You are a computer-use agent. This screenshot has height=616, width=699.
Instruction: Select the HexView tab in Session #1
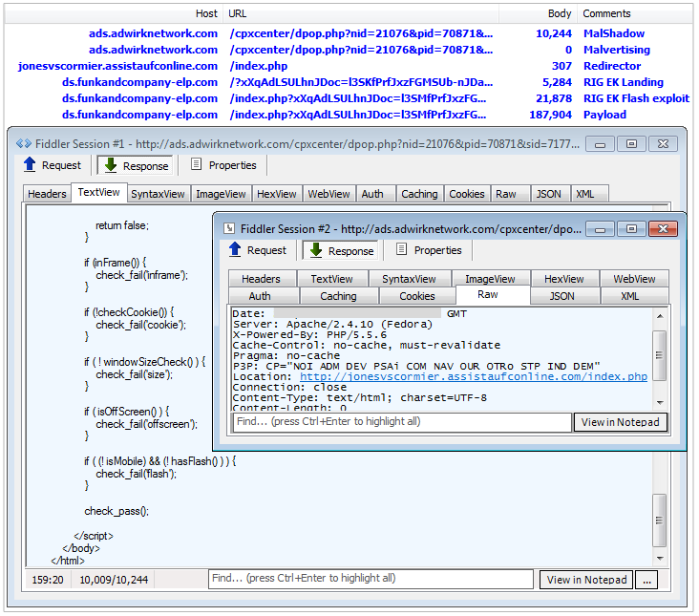tap(277, 194)
